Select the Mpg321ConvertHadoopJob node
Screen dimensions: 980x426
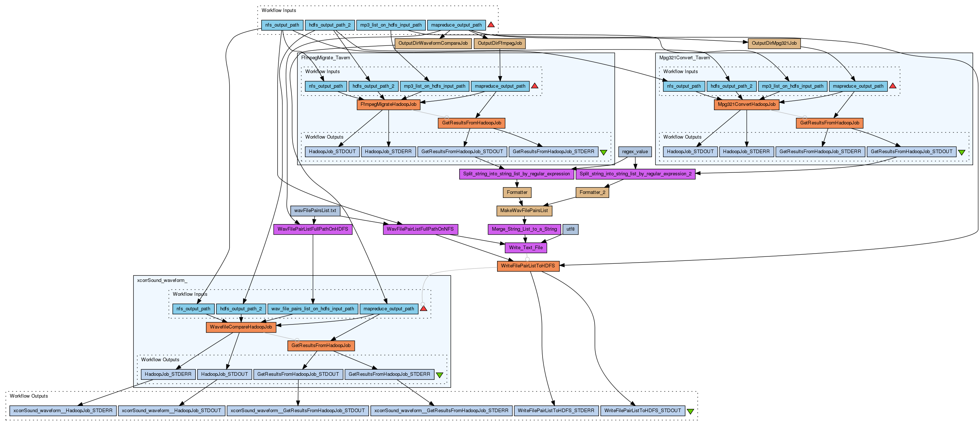[x=746, y=104]
